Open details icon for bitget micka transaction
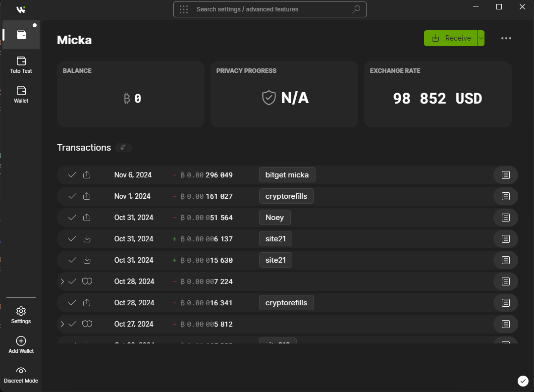 (x=505, y=175)
